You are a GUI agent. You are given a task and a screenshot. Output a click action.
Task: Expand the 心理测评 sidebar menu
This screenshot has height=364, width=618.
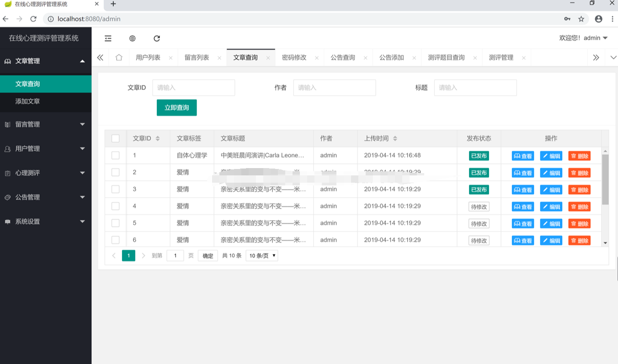(46, 173)
